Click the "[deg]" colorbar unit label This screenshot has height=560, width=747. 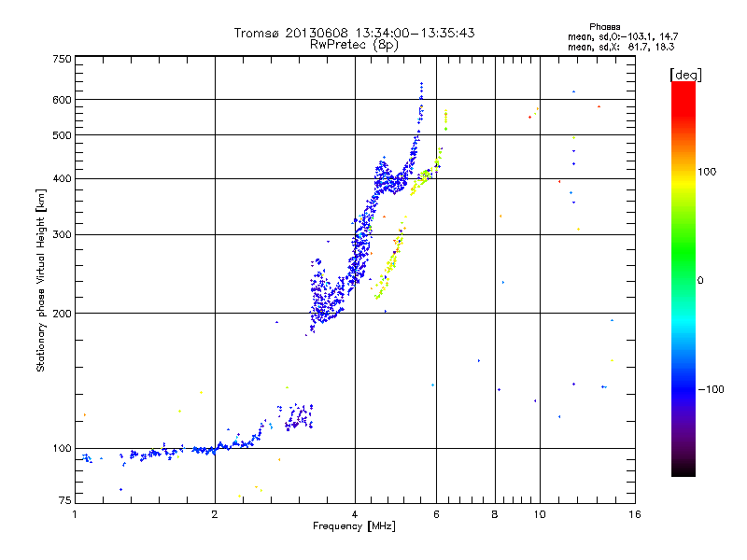[x=685, y=75]
